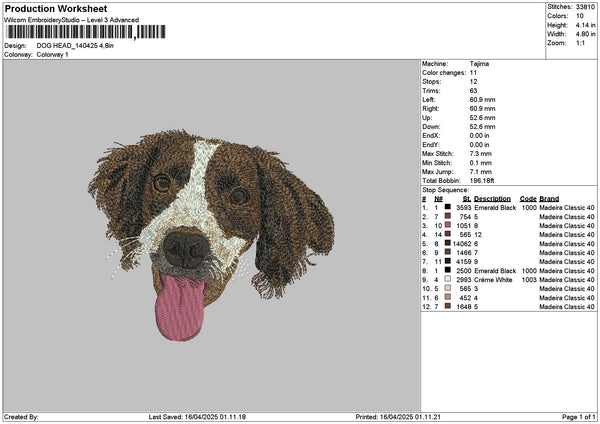Click the design name 'DOG HEAD_140425 4,8in'

(75, 46)
